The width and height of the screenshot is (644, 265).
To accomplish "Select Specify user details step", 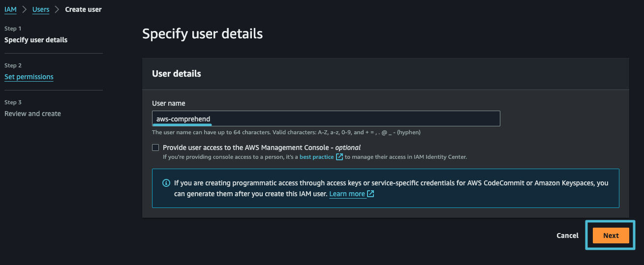I will [36, 40].
